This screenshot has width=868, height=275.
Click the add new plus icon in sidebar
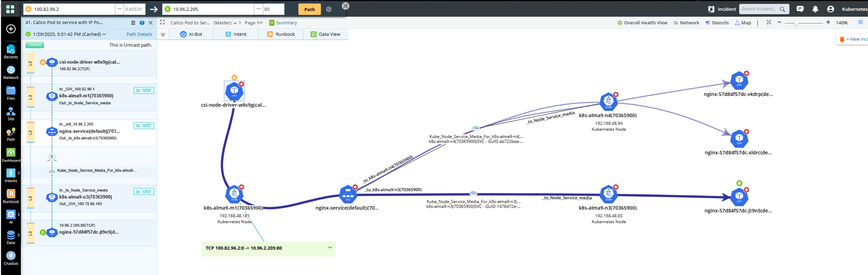[11, 29]
